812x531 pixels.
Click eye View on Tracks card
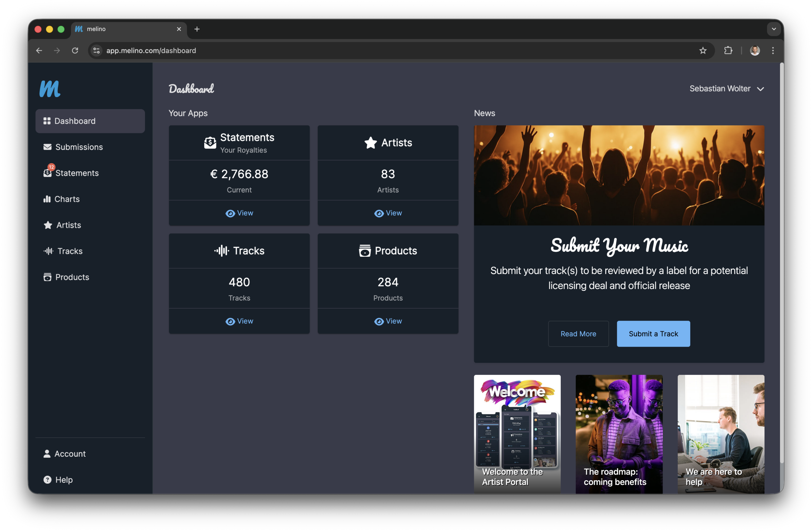[239, 321]
